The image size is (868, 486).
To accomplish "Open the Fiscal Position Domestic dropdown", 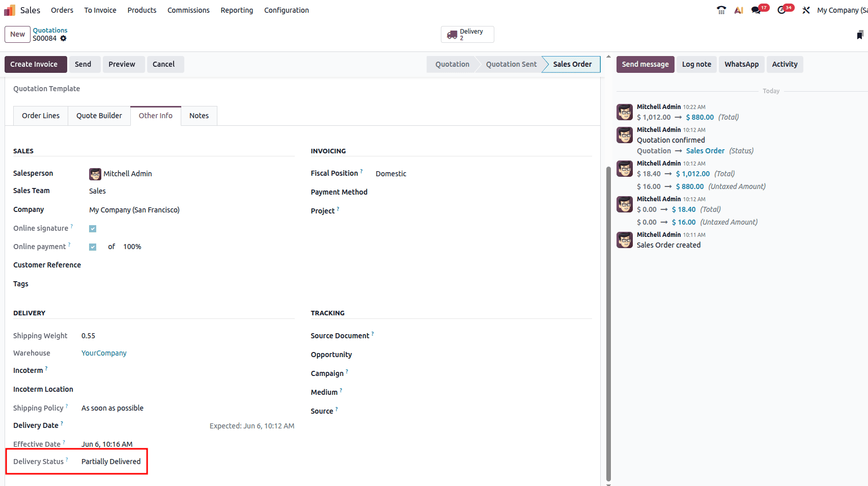I will point(484,174).
